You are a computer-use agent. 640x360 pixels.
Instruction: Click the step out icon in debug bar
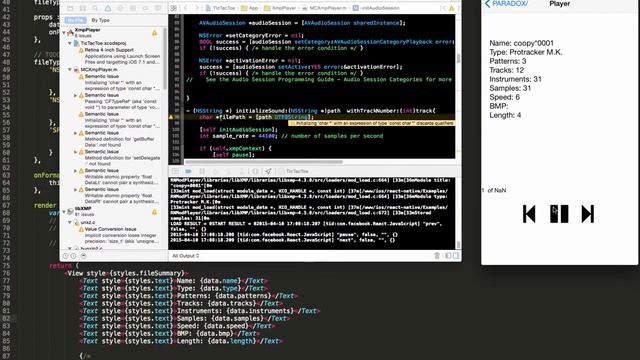point(242,171)
